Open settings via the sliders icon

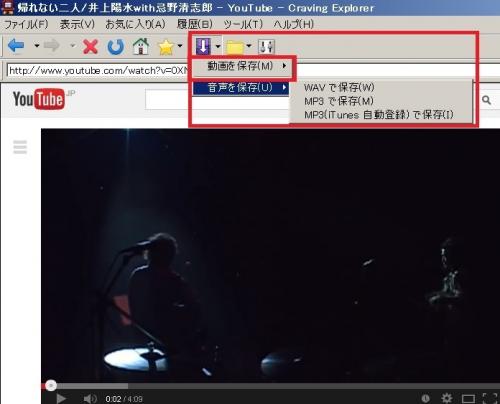[x=266, y=46]
